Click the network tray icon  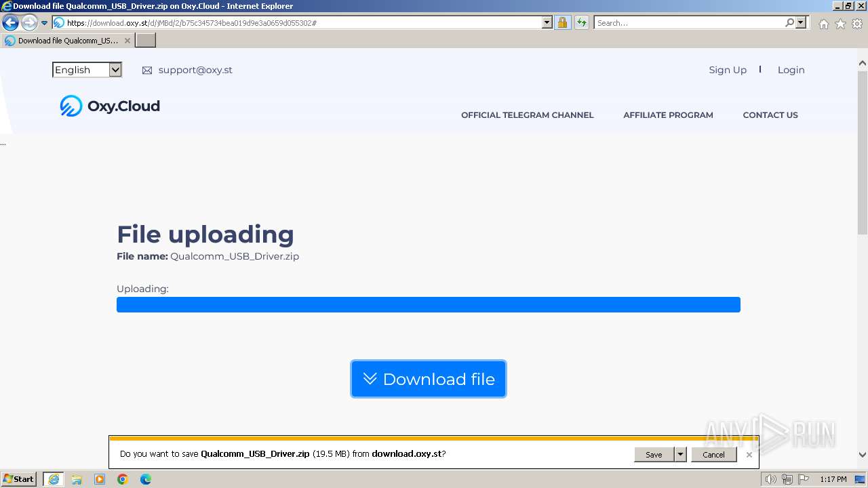tap(787, 479)
